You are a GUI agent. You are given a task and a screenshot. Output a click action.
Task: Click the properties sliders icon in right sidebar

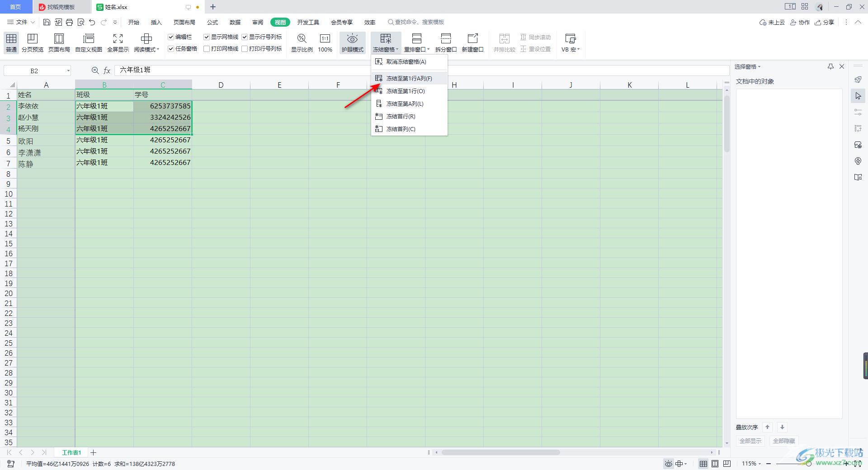(858, 112)
